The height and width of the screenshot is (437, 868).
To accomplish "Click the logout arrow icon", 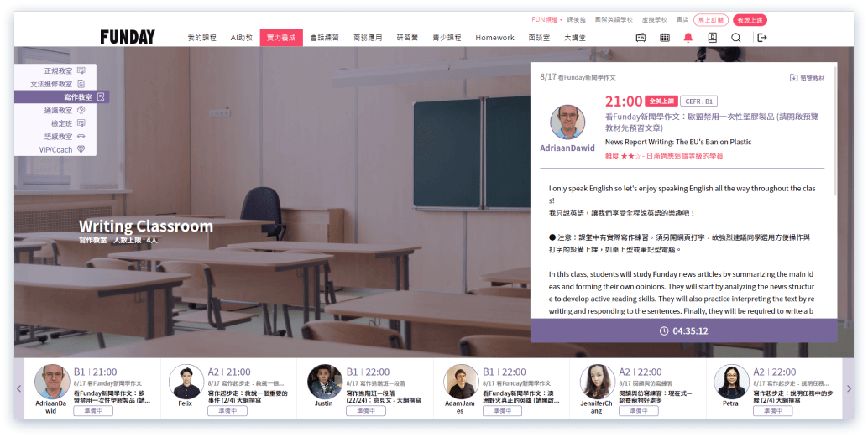I will click(762, 38).
